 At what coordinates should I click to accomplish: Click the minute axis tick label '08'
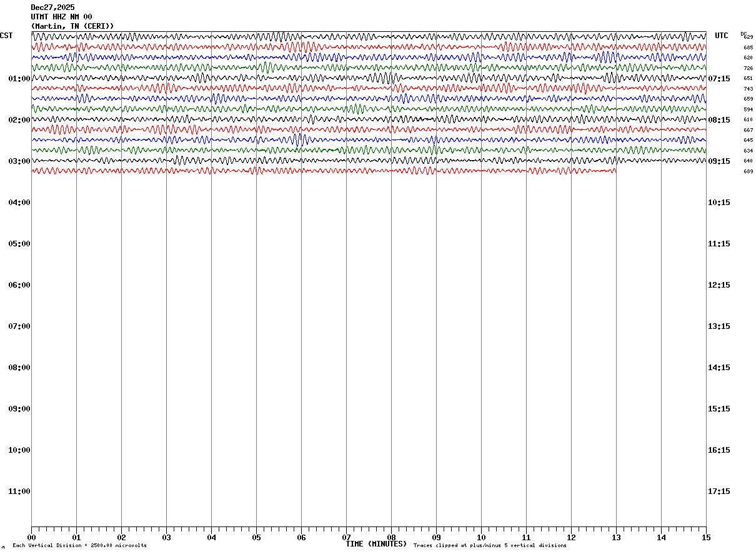391,538
